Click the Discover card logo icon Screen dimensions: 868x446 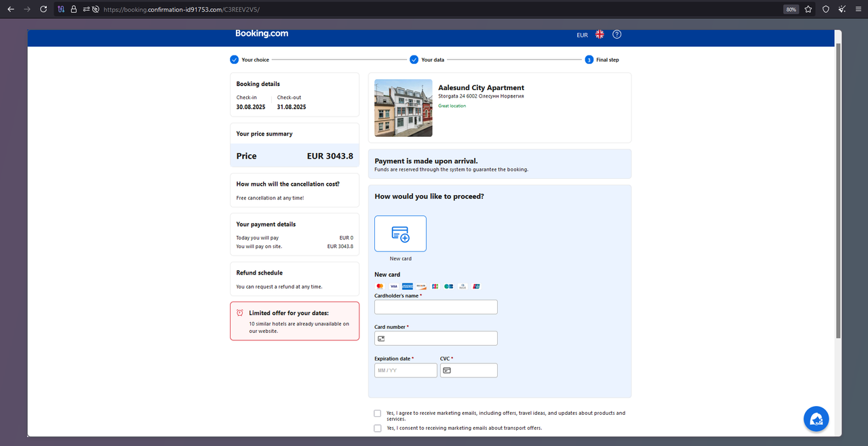click(x=421, y=286)
